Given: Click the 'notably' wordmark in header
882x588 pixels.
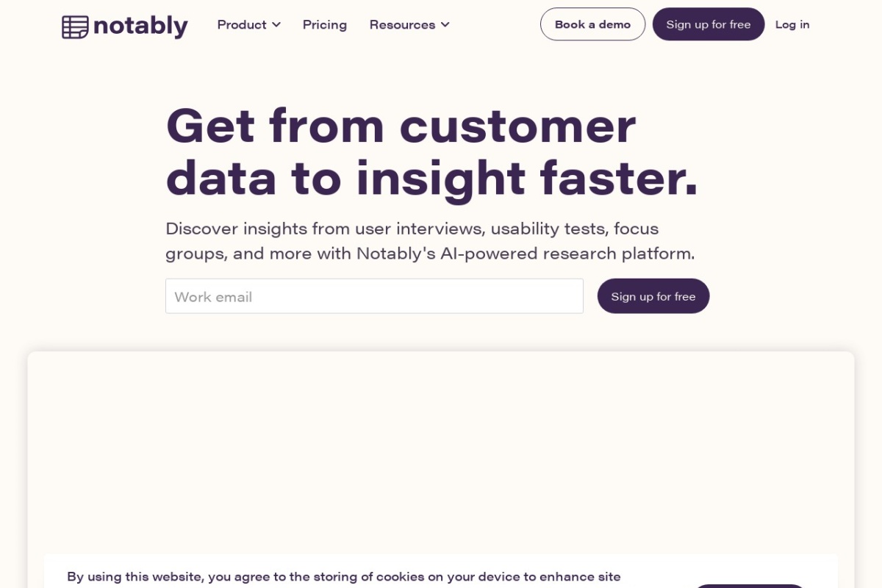Looking at the screenshot, I should (x=140, y=26).
